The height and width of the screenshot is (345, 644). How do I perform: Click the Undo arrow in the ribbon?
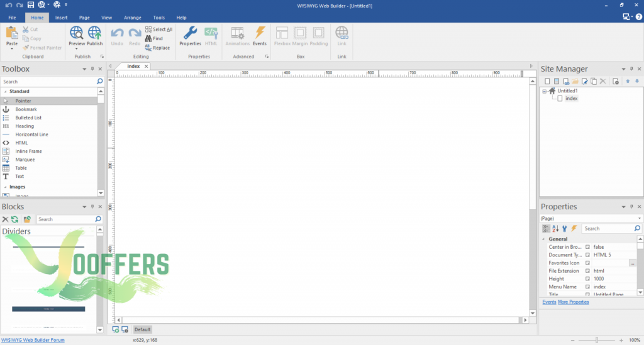pyautogui.click(x=117, y=33)
